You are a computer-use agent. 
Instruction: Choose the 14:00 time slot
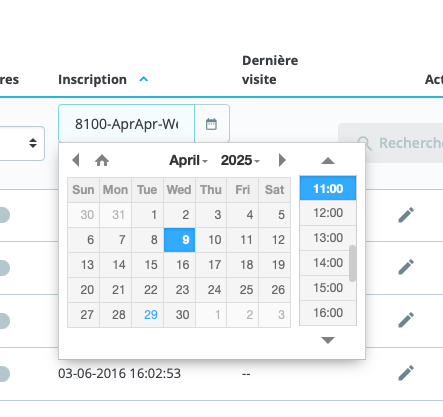click(328, 263)
